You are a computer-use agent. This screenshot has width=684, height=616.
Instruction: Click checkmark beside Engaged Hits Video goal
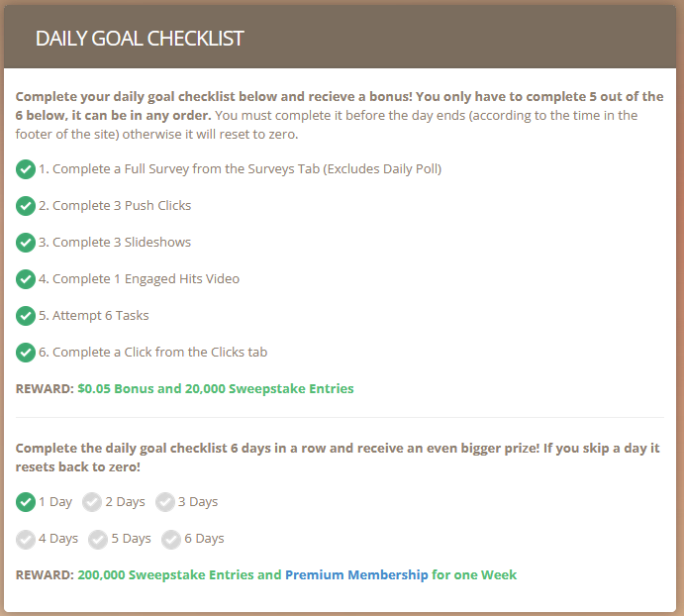click(x=26, y=279)
